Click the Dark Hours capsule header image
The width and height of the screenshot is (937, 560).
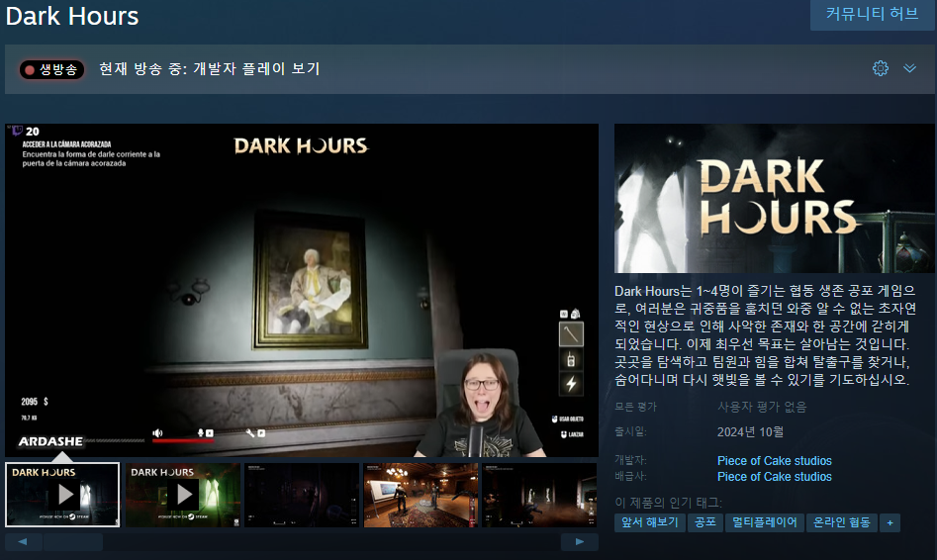pyautogui.click(x=775, y=199)
